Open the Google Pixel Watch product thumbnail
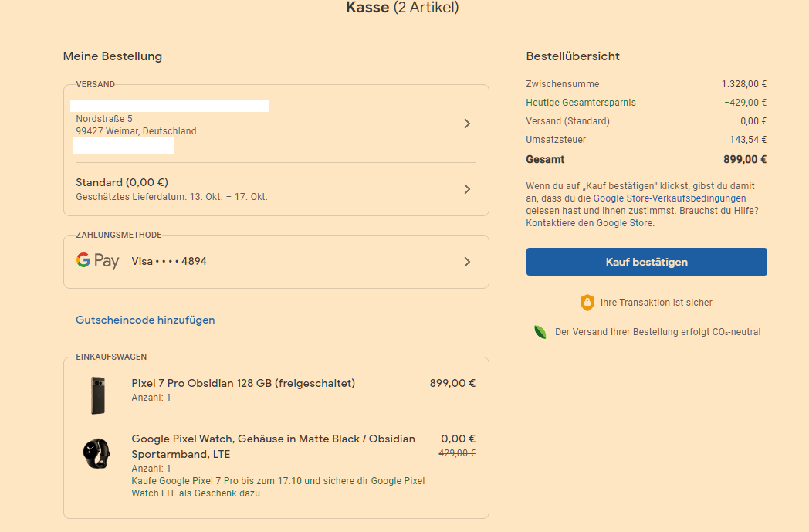 (96, 453)
